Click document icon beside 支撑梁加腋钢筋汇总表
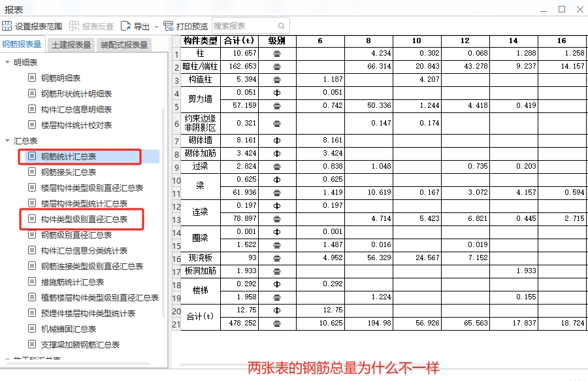The width and height of the screenshot is (588, 381). click(32, 344)
